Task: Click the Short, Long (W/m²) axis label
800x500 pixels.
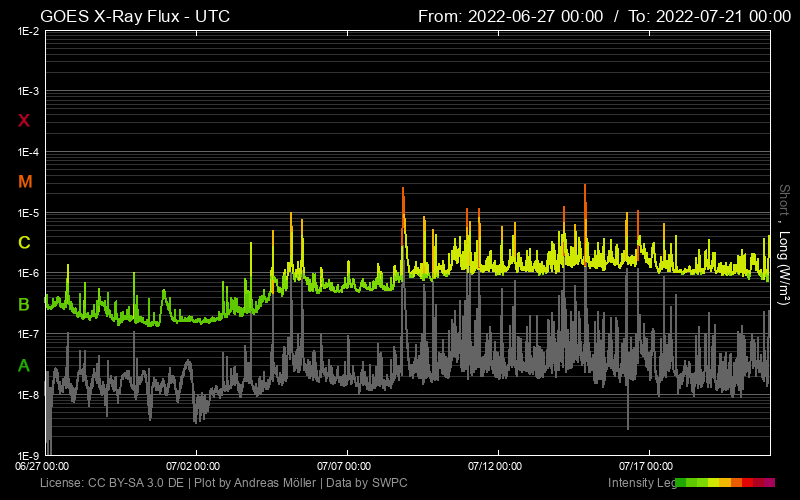Action: coord(785,245)
